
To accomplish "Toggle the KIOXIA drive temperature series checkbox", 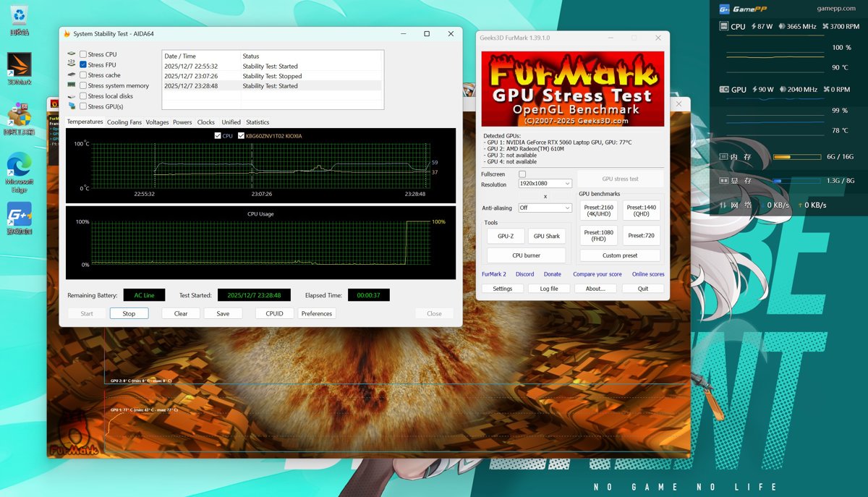I will coord(241,136).
